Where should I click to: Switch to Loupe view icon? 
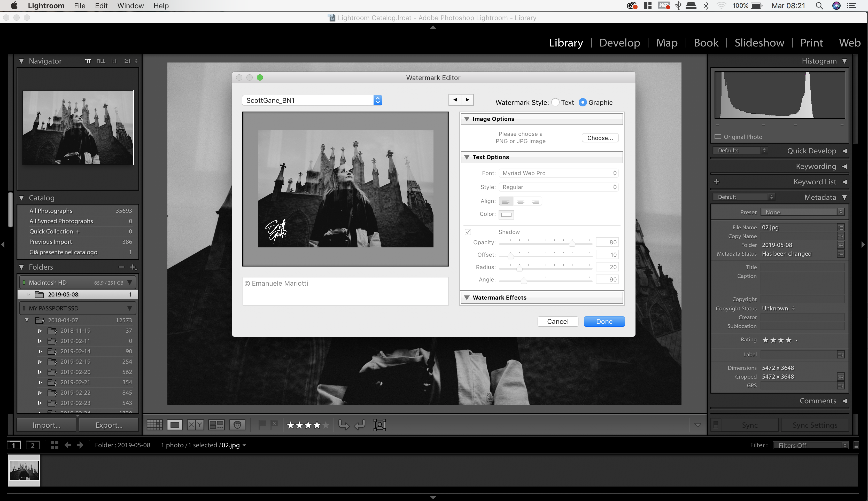175,425
